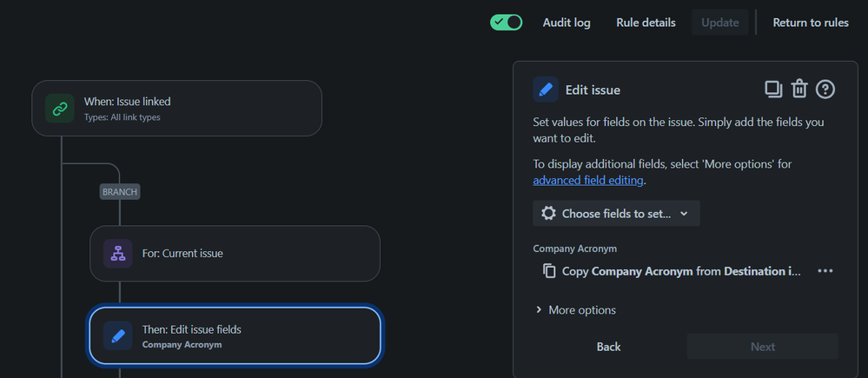The width and height of the screenshot is (868, 378).
Task: Select the BRANCH label
Action: (x=120, y=192)
